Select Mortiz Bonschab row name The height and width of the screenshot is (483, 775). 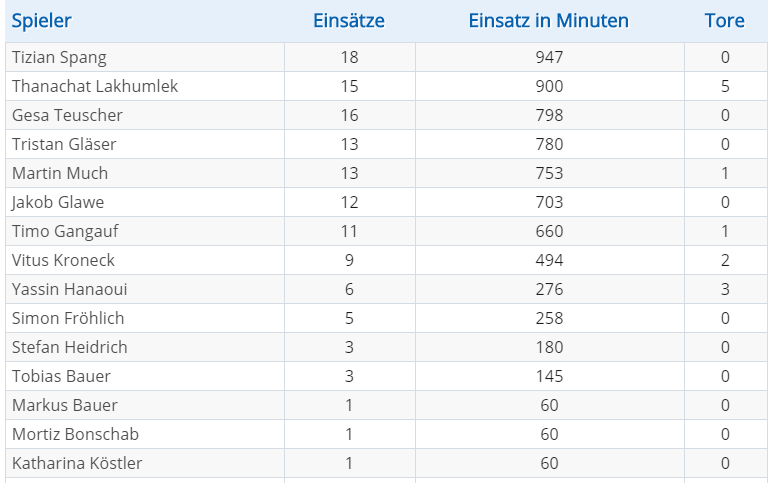[76, 434]
